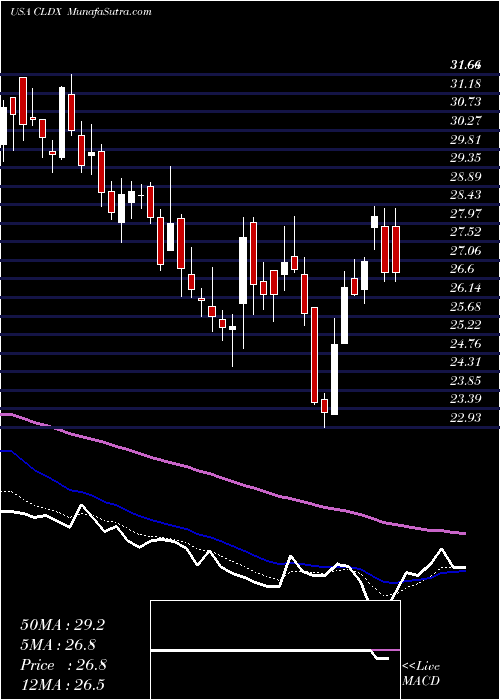
Task: Select the 27.52 price level label
Action: click(466, 232)
